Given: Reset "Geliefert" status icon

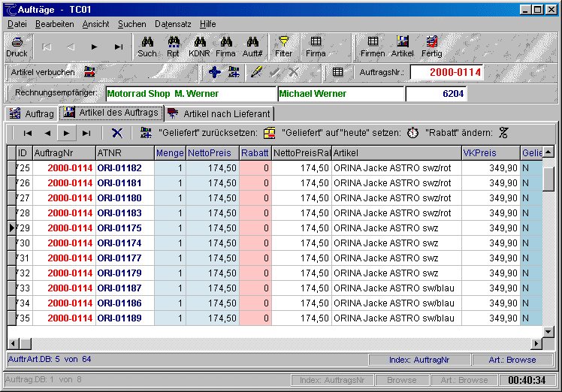Looking at the screenshot, I should coord(270,133).
